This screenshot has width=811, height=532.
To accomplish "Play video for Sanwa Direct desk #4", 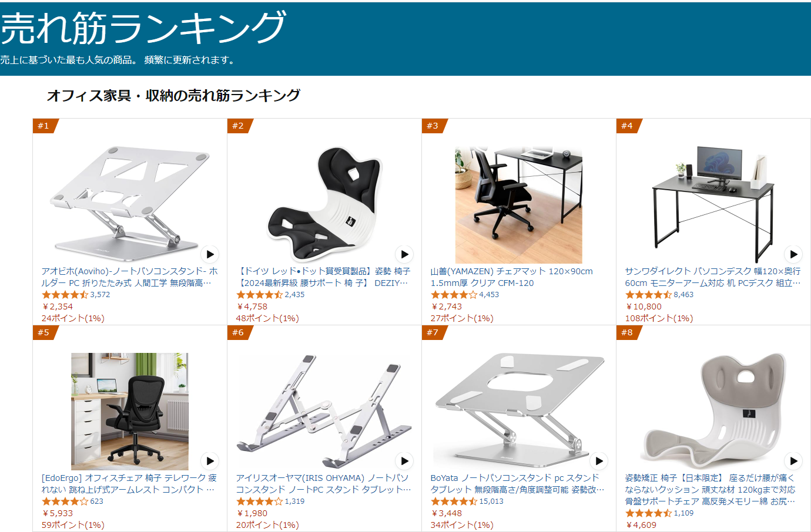I will [x=793, y=254].
